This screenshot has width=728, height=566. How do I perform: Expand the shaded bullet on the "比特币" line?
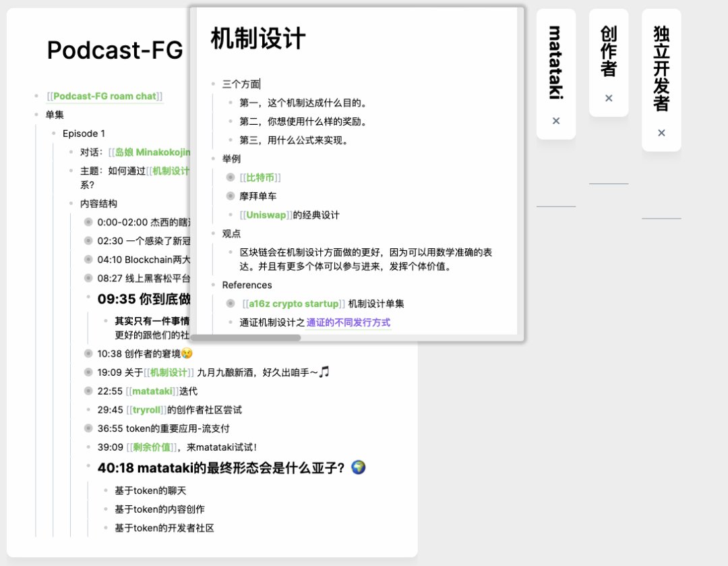point(230,177)
